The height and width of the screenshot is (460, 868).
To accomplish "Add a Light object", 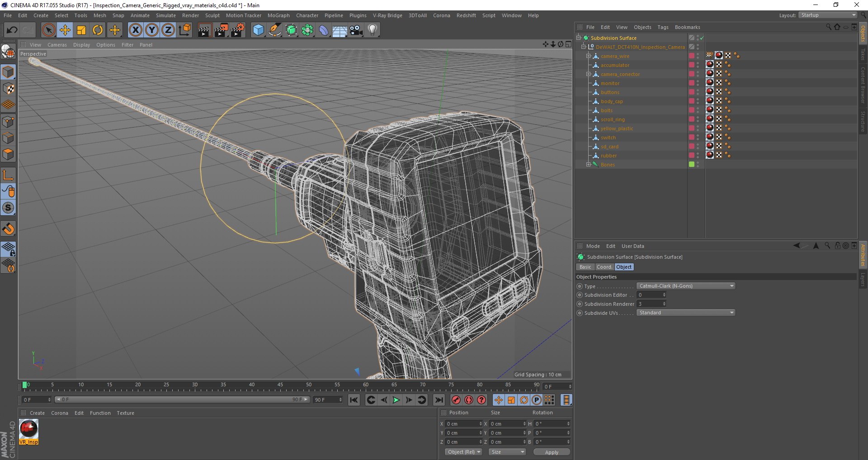I will (372, 30).
